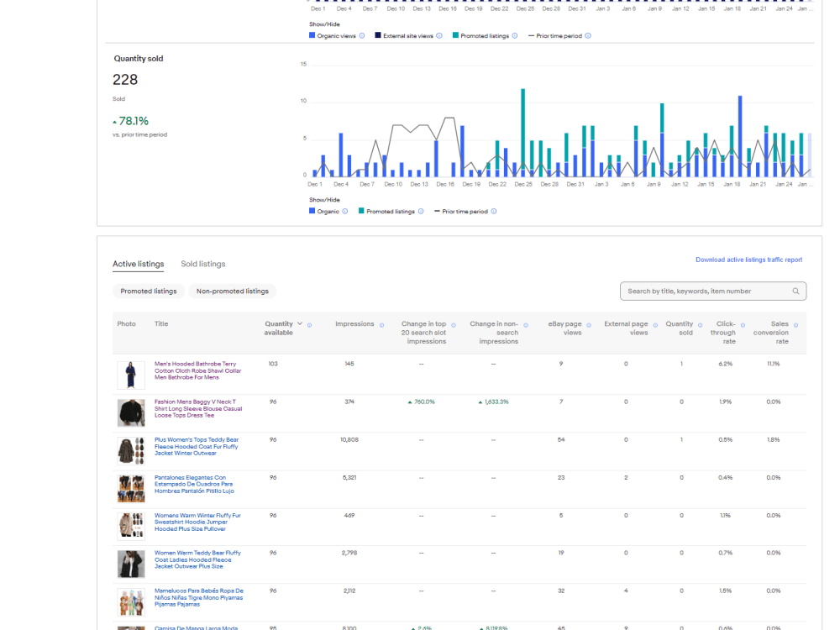The height and width of the screenshot is (630, 840).
Task: Open Women Warm Teddy Bear Fluffy Coat listing
Action: click(x=197, y=559)
